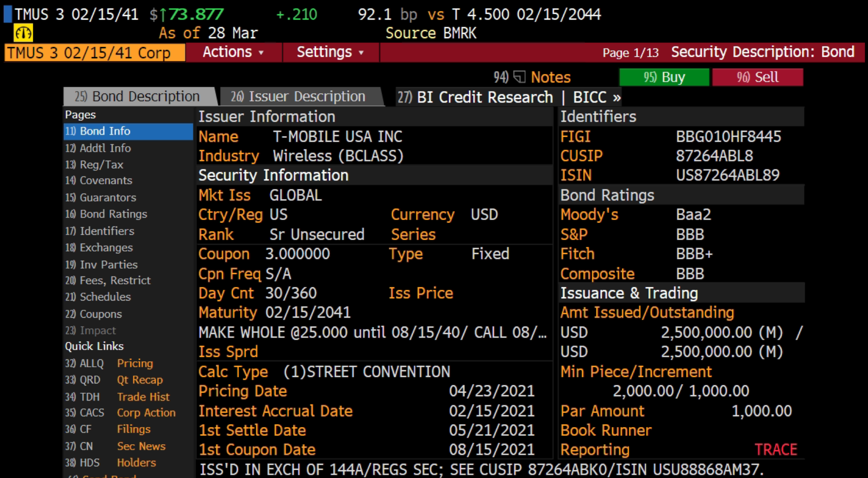Open Impact page
868x478 pixels.
coord(90,330)
